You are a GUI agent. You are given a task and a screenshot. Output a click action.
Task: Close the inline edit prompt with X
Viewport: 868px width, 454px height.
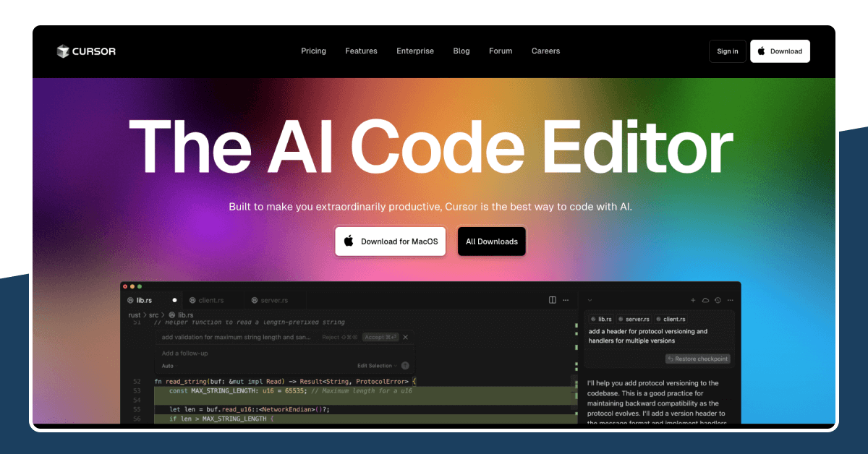406,337
